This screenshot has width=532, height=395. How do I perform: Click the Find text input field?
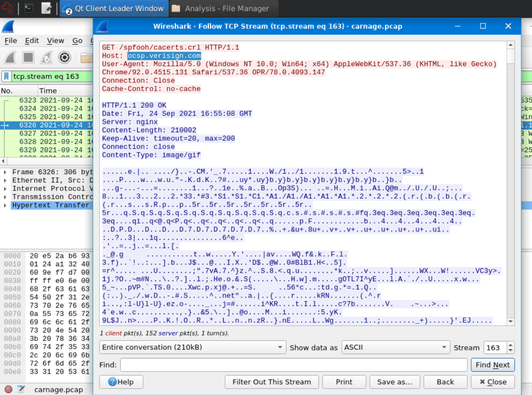294,365
